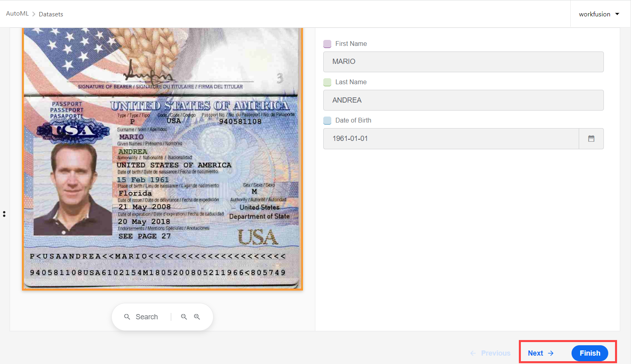Click the Finish button

pos(590,353)
